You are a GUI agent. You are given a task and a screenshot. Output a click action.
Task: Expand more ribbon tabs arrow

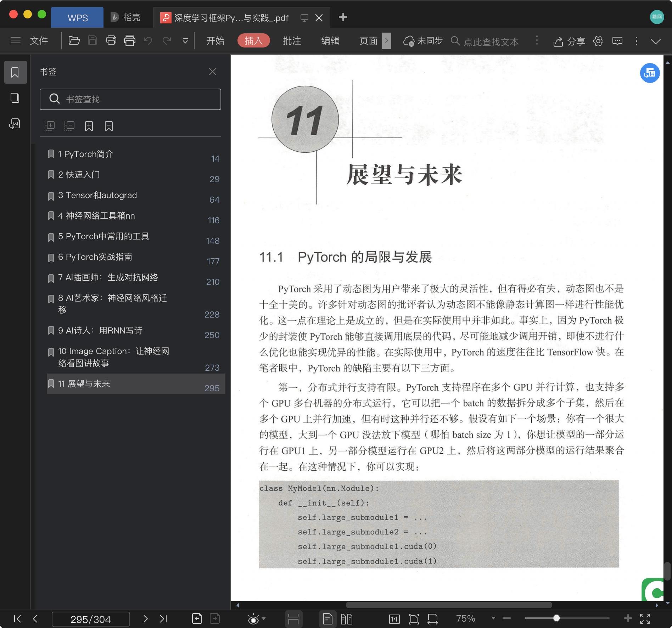(x=387, y=41)
